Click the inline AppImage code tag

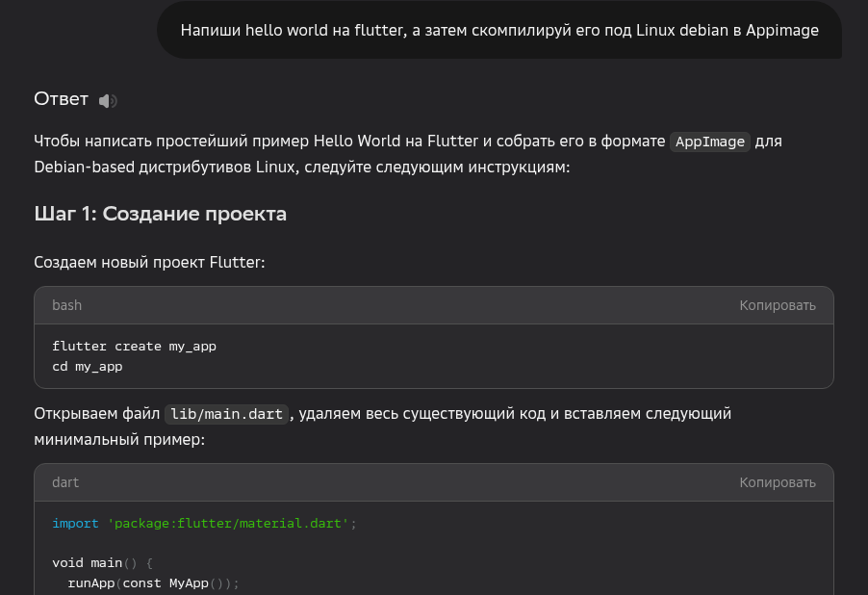[709, 142]
